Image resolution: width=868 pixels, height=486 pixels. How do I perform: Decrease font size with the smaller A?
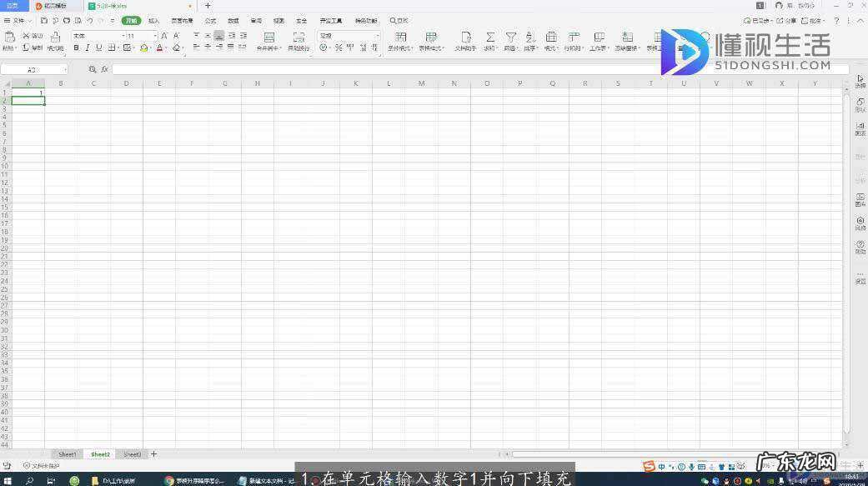click(177, 35)
